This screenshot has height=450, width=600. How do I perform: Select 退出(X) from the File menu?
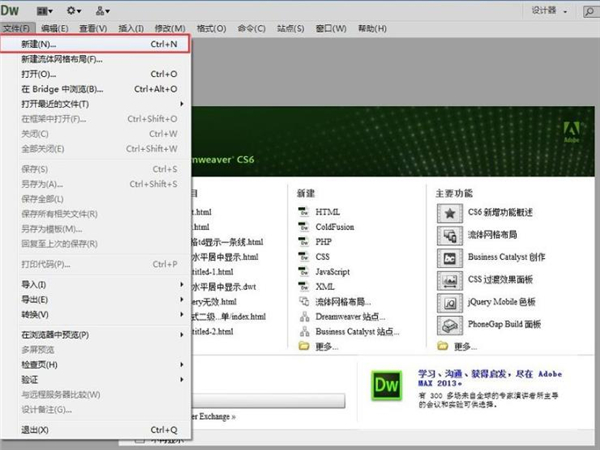point(96,430)
